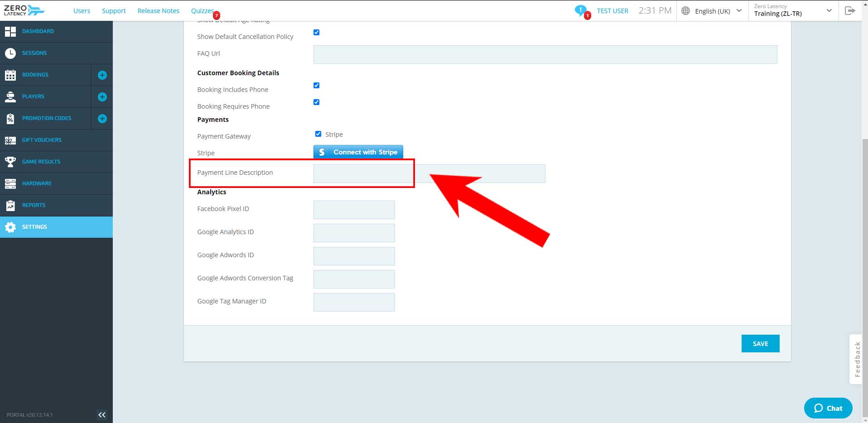Viewport: 868px width, 423px height.
Task: Add a new player with plus icon
Action: pos(102,97)
